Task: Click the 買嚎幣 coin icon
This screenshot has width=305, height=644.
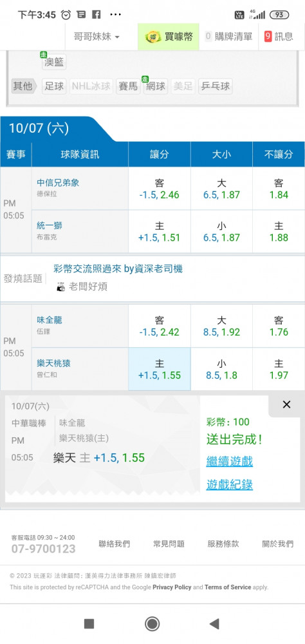Action: (x=153, y=37)
